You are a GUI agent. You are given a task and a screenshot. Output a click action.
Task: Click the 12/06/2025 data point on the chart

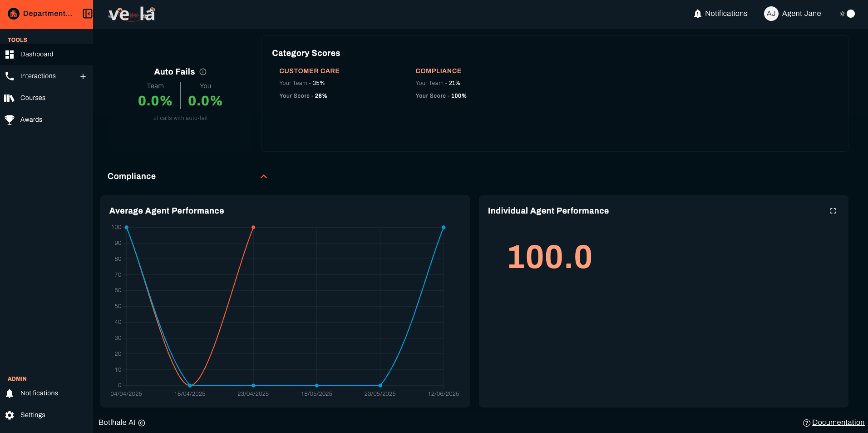coord(444,227)
